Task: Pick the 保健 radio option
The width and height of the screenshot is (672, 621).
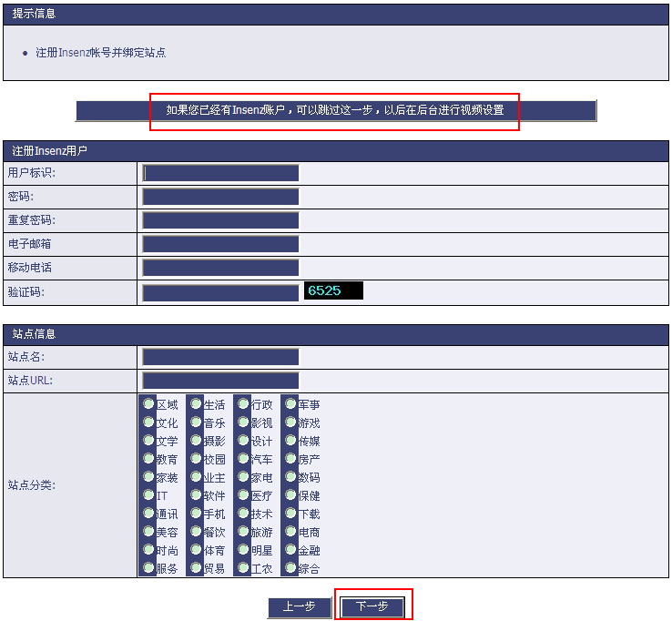Action: [290, 495]
